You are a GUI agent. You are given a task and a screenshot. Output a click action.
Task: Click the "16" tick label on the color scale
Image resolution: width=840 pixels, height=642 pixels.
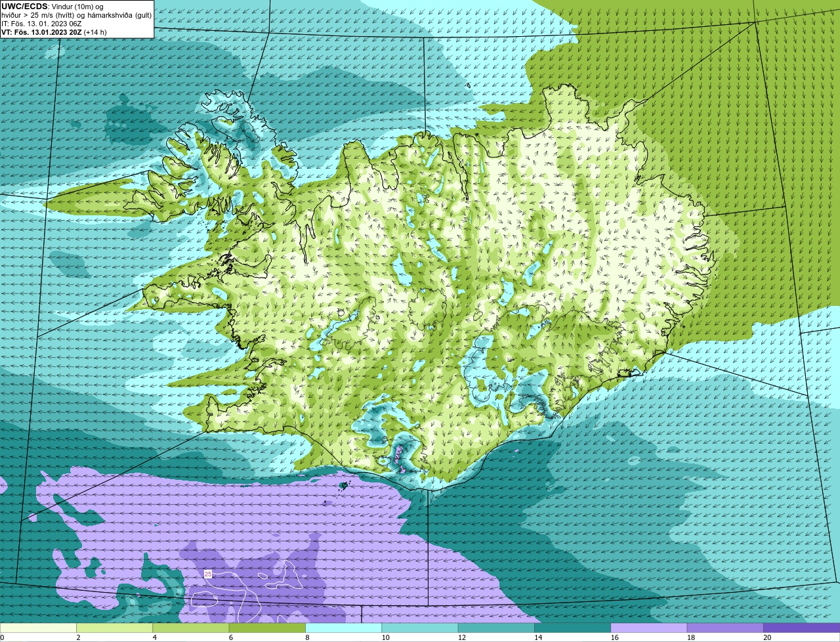[x=614, y=637]
